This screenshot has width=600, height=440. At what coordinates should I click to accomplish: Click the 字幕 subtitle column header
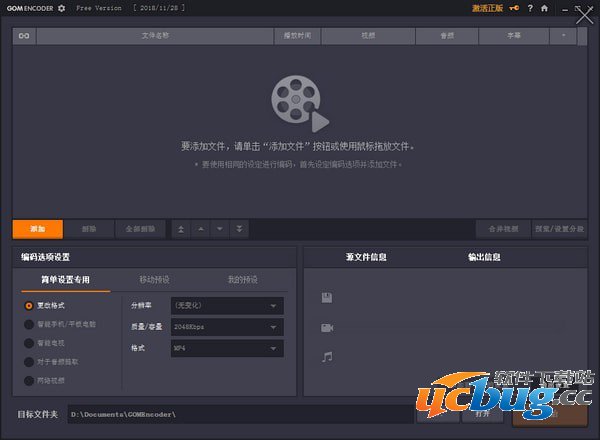[x=514, y=36]
